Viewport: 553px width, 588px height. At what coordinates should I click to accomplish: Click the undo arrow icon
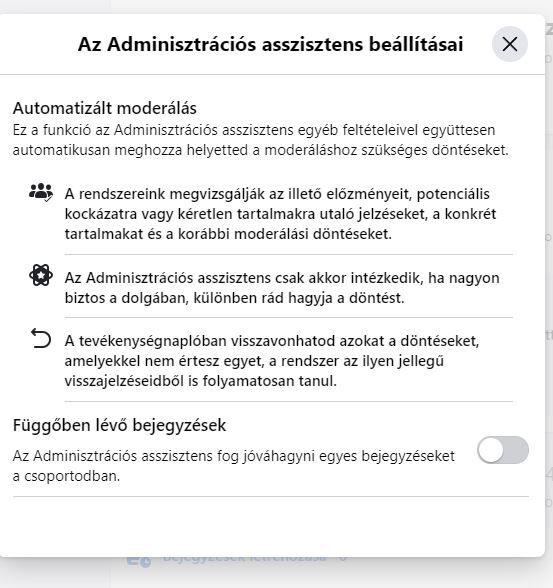(x=40, y=338)
